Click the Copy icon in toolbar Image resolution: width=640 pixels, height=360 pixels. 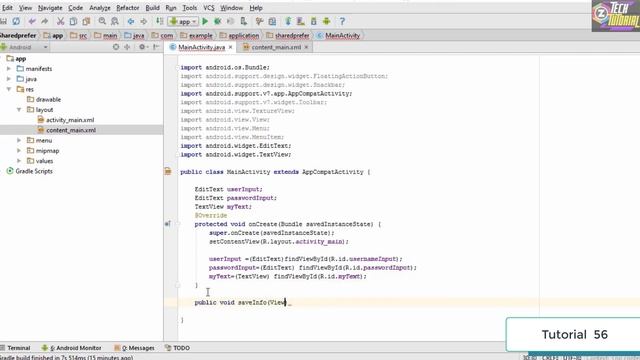click(x=73, y=21)
